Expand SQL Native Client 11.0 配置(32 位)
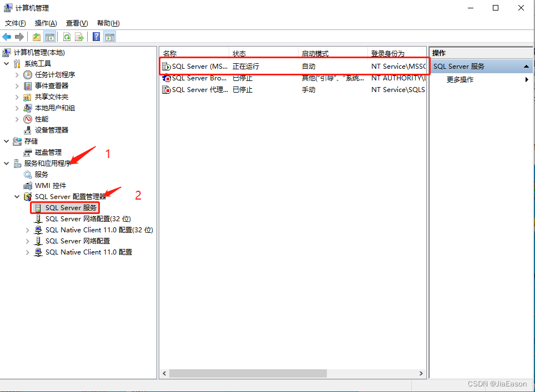Screen dimensions: 535x392 (x=27, y=230)
